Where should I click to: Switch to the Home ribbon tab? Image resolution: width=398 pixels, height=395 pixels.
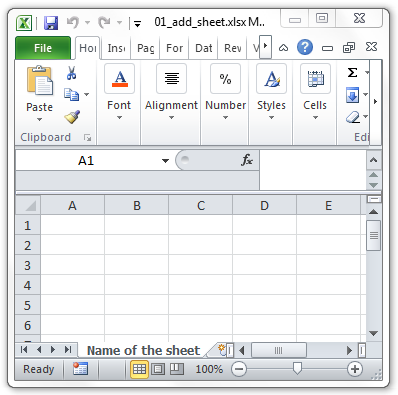tap(88, 48)
